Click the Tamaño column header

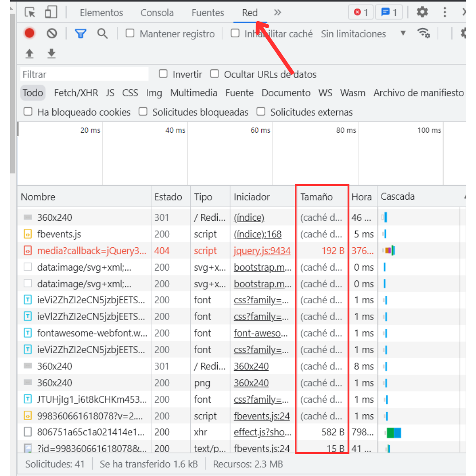[316, 197]
